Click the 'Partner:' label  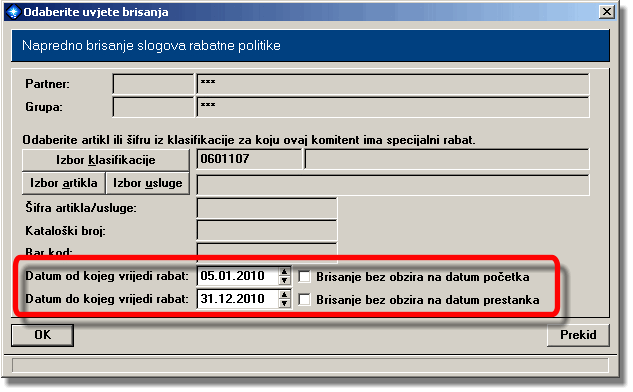click(x=47, y=84)
